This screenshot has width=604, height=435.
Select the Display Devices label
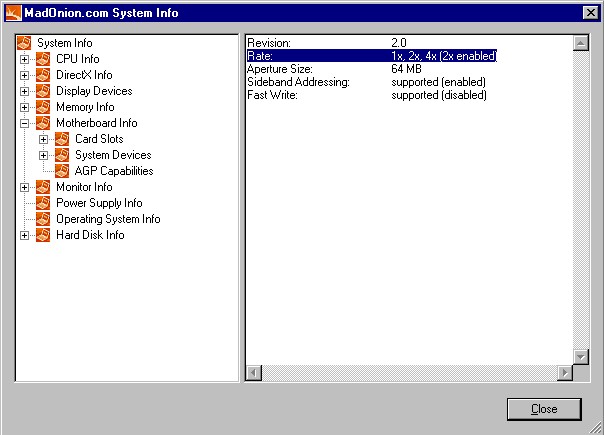tap(94, 91)
